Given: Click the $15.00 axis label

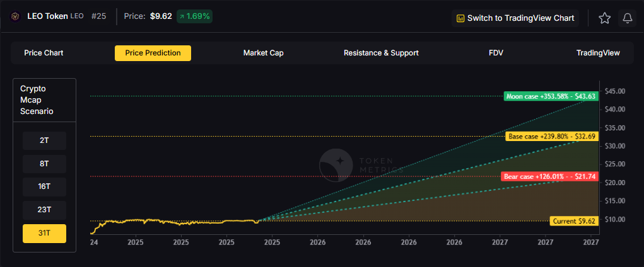Looking at the screenshot, I should (615, 201).
